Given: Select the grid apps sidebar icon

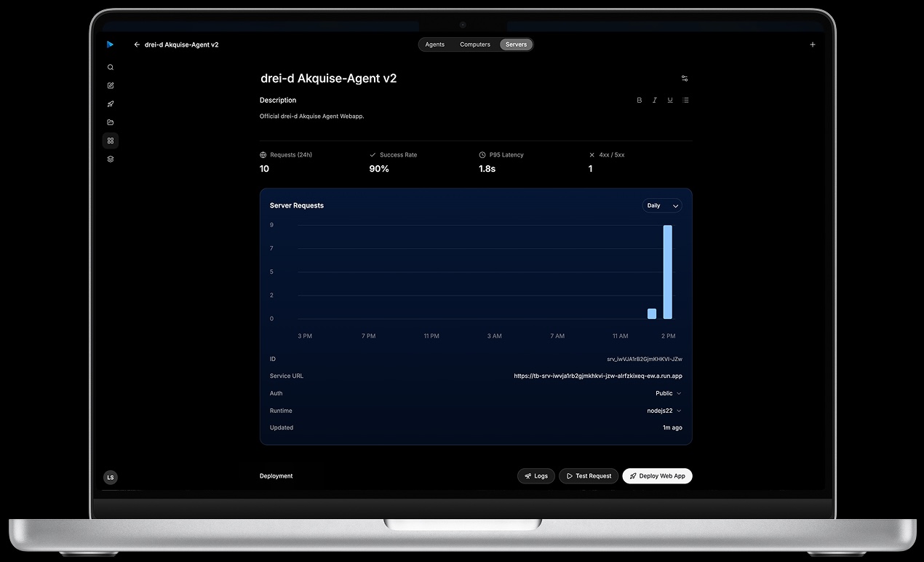Looking at the screenshot, I should tap(111, 140).
